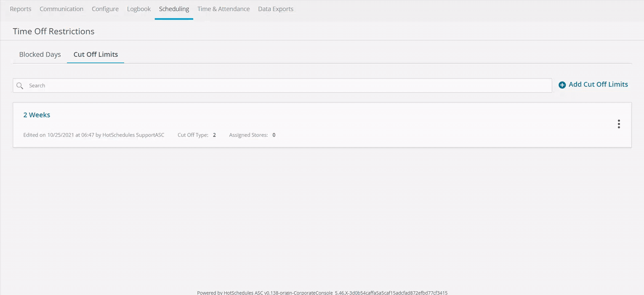
Task: Click the Assigned Stores count
Action: click(x=274, y=135)
